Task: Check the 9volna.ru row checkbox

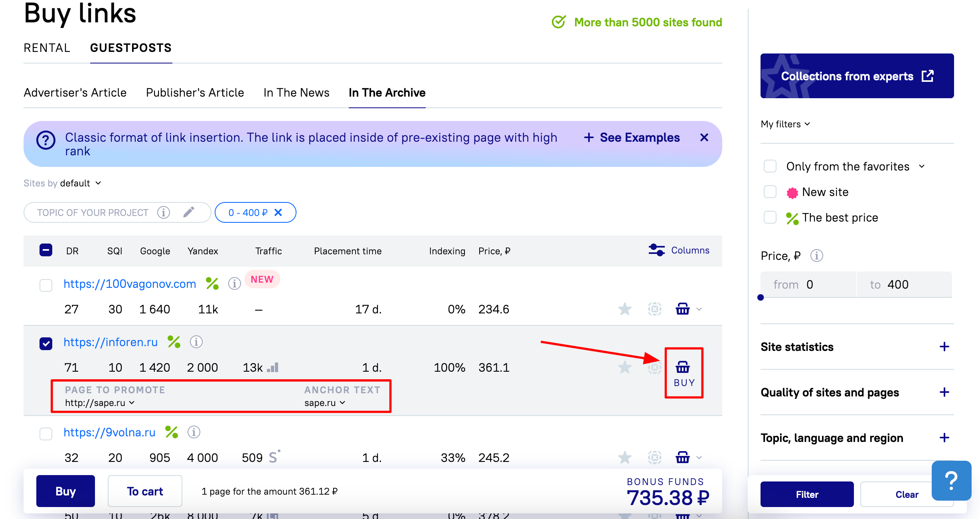Action: 46,434
